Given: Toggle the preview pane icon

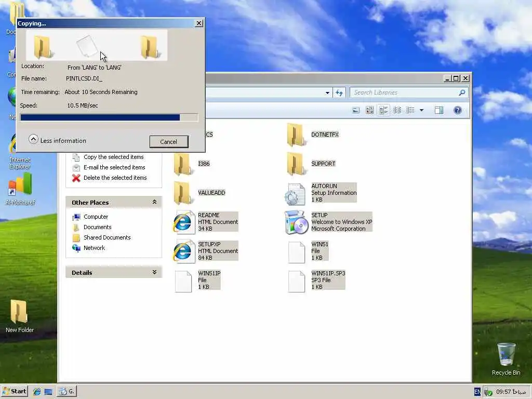Looking at the screenshot, I should click(x=439, y=110).
